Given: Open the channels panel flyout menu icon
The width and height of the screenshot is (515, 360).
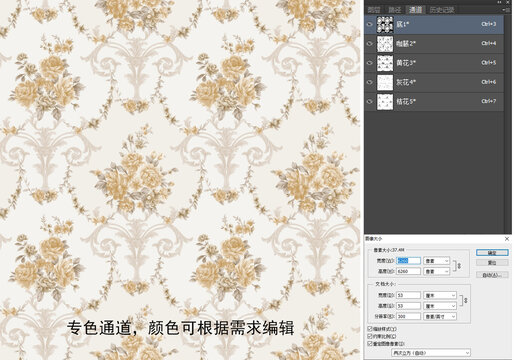Looking at the screenshot, I should (x=506, y=10).
